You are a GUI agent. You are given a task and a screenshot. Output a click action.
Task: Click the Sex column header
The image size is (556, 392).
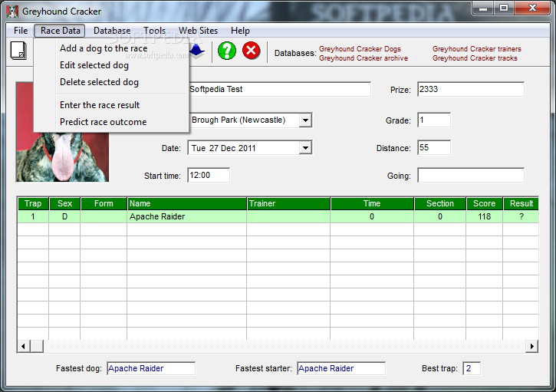click(x=64, y=203)
